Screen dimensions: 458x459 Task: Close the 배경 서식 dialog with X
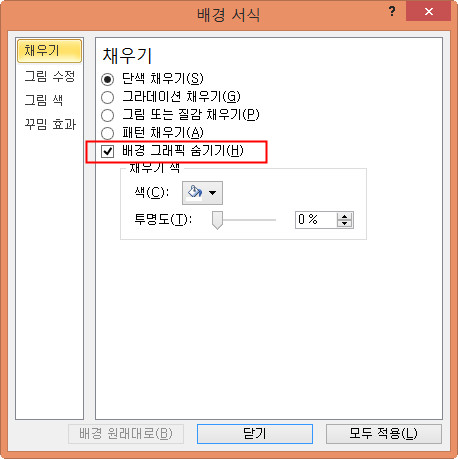coord(429,12)
